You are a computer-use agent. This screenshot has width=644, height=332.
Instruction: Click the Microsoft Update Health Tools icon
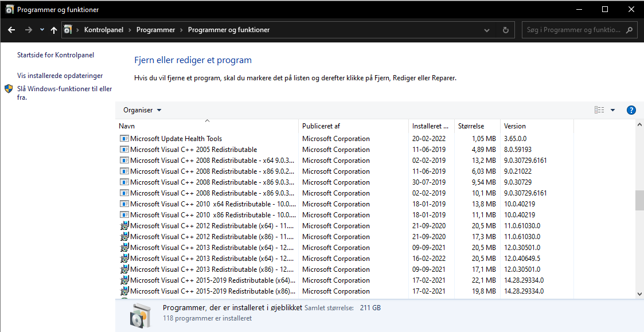coord(124,139)
